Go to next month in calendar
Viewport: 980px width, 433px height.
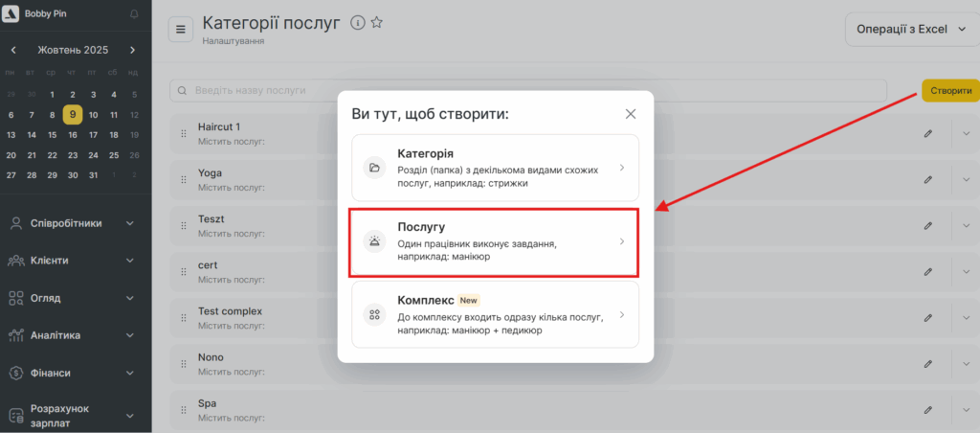point(132,50)
